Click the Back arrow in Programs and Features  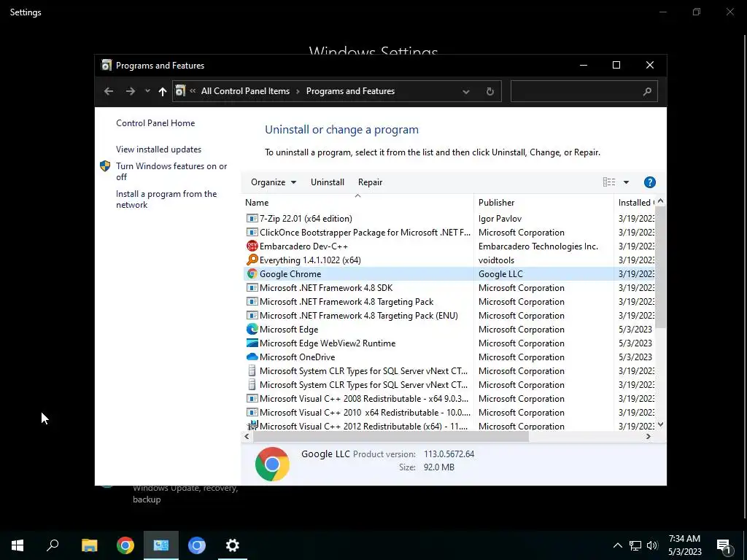click(x=109, y=91)
